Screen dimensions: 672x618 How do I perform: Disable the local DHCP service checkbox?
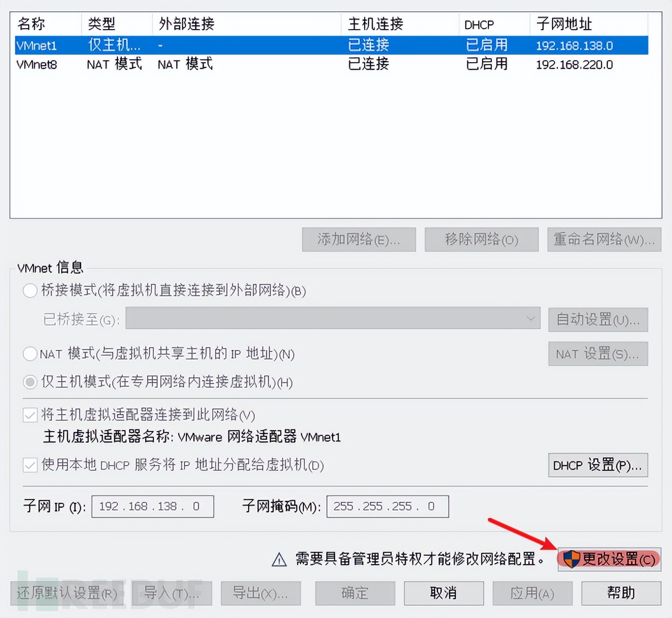tap(29, 465)
